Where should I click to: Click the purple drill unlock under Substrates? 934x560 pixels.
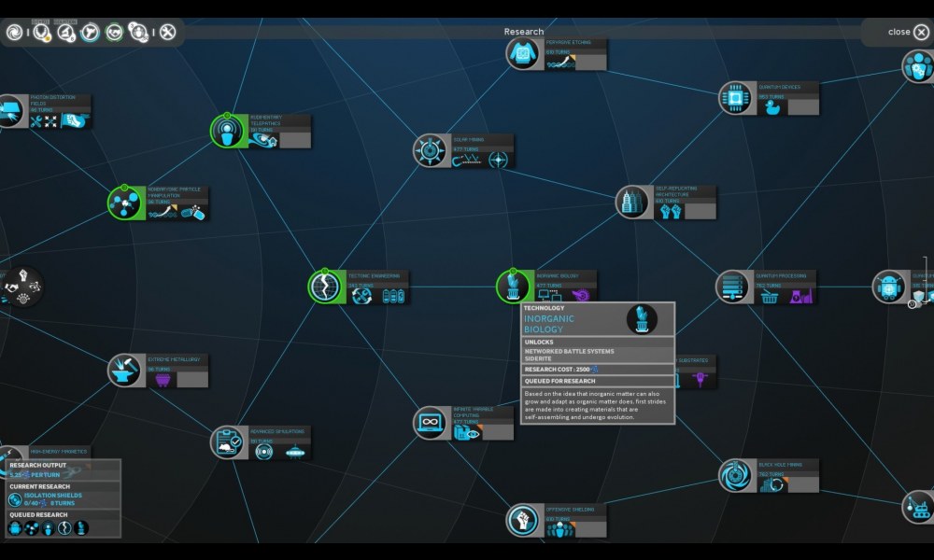pyautogui.click(x=700, y=379)
